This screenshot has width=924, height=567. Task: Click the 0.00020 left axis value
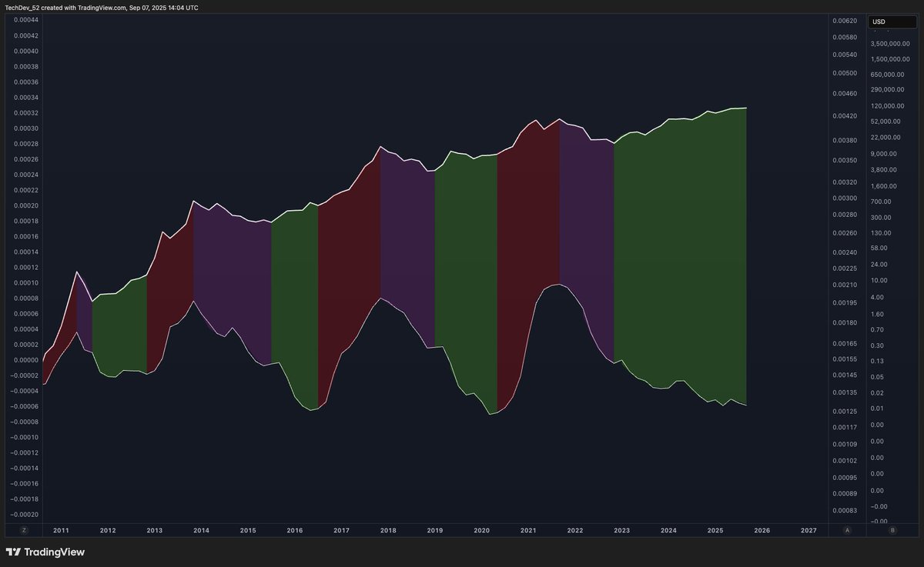(27, 205)
